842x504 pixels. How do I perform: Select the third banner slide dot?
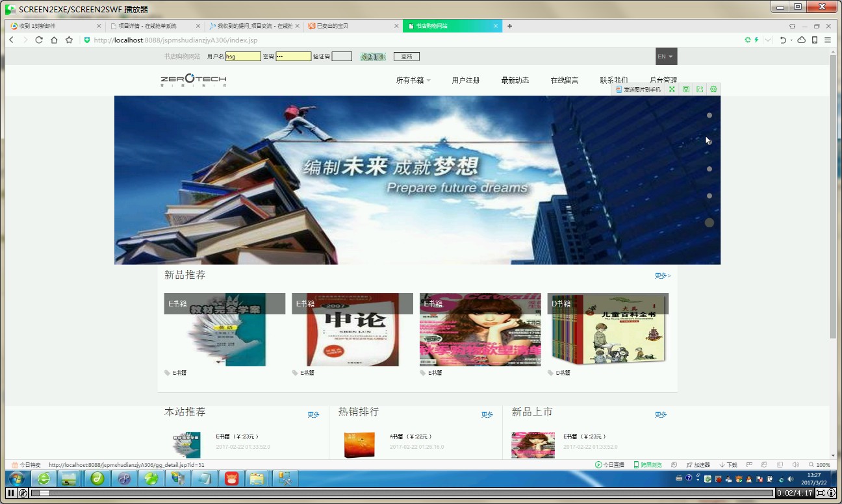(x=709, y=169)
